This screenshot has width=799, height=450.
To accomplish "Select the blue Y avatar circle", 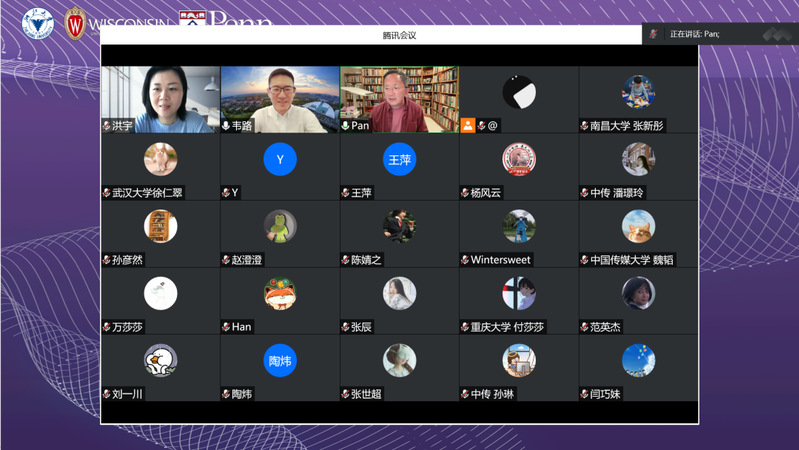I will (x=280, y=160).
